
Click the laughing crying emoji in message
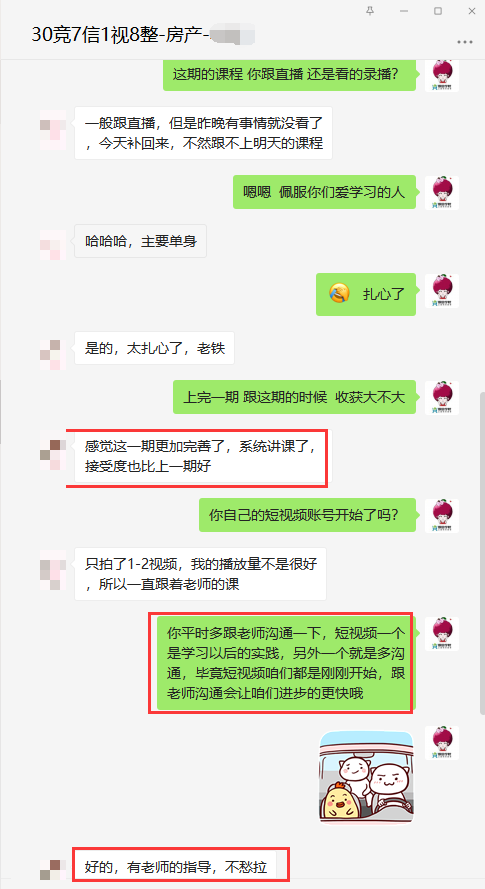click(x=339, y=294)
